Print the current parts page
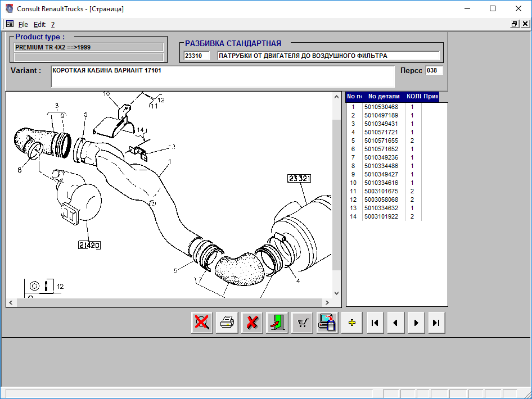The width and height of the screenshot is (532, 399). 227,323
